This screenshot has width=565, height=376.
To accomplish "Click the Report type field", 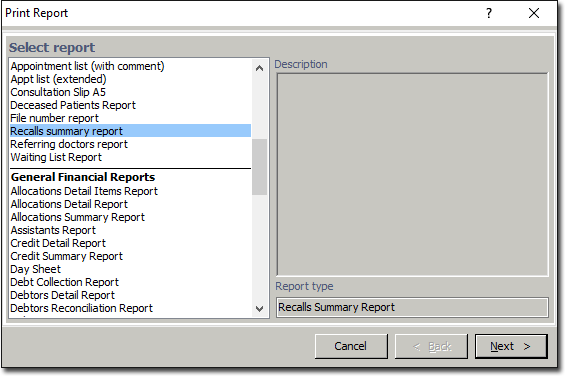I will click(412, 307).
